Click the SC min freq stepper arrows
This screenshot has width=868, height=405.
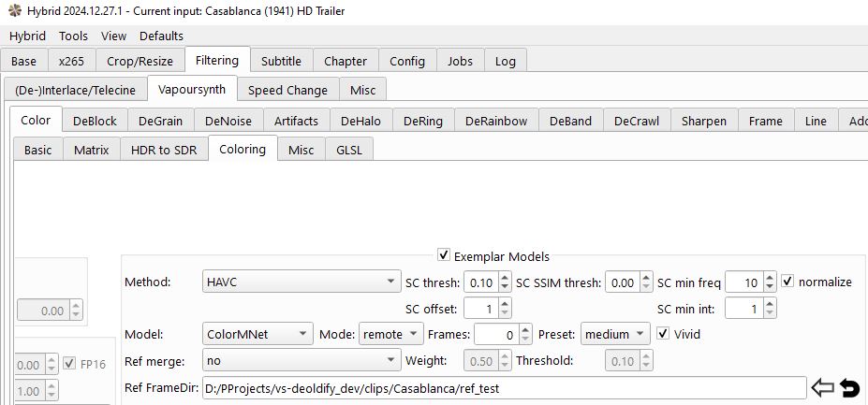coord(771,282)
